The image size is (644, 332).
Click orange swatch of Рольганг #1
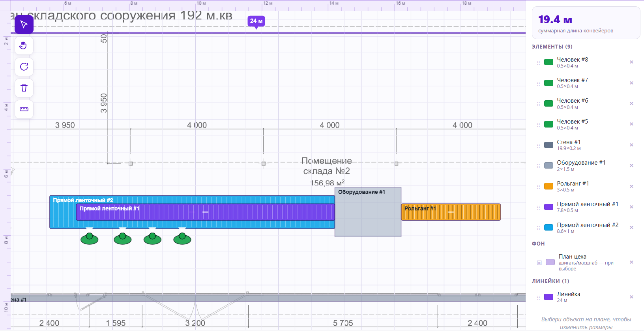click(x=549, y=186)
